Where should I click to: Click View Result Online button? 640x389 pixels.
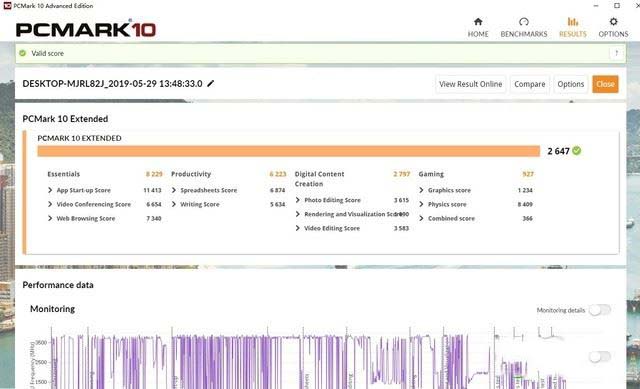[471, 84]
